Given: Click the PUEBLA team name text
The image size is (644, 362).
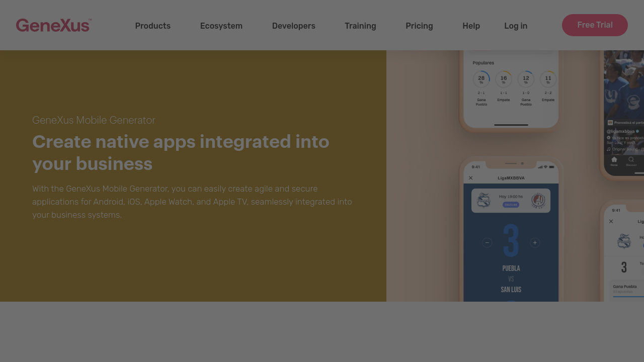Looking at the screenshot, I should click(x=511, y=268).
